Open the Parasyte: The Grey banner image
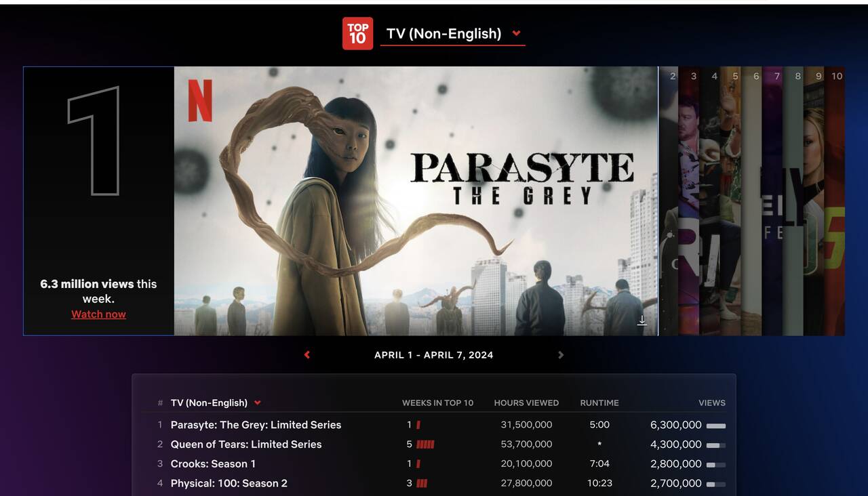Image resolution: width=868 pixels, height=496 pixels. pos(416,201)
